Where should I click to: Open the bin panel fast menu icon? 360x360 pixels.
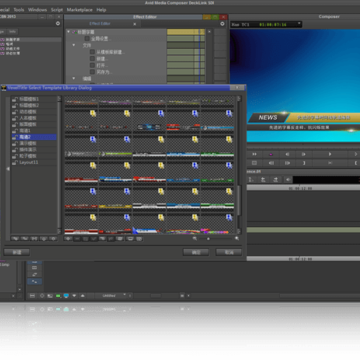point(58,23)
